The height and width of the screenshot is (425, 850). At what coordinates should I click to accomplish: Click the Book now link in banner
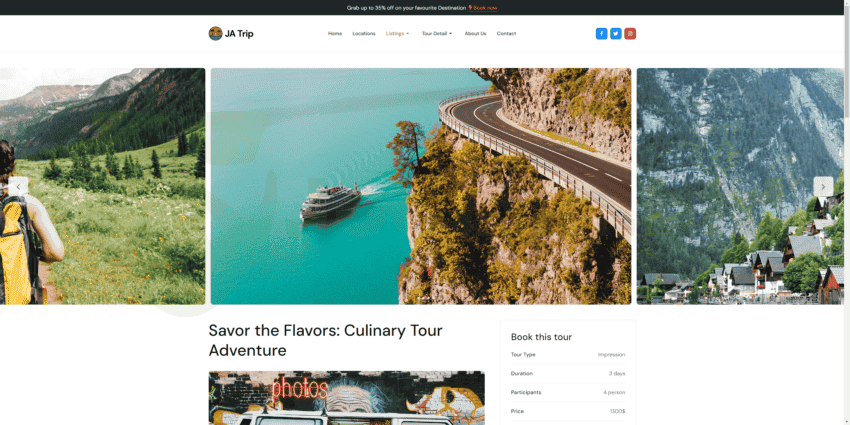pyautogui.click(x=485, y=8)
